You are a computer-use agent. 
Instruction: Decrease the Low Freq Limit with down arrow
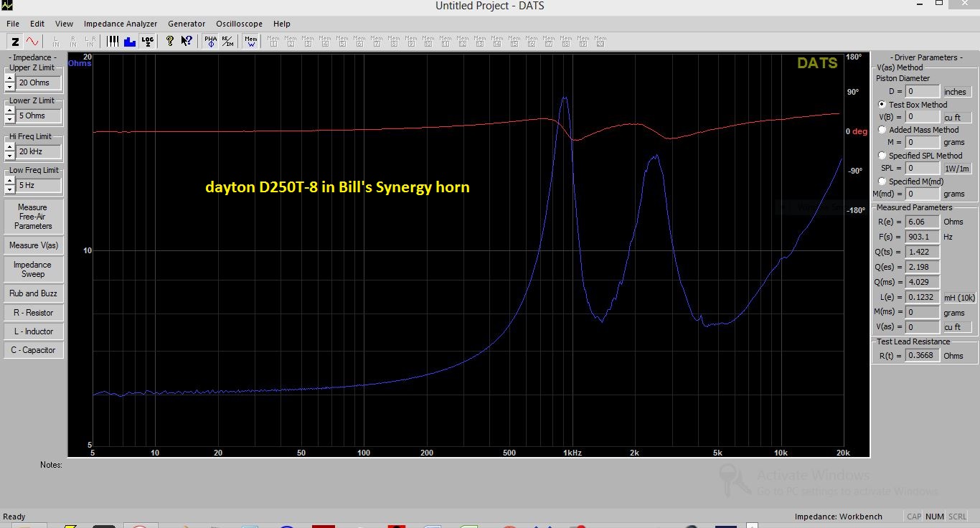pyautogui.click(x=10, y=189)
